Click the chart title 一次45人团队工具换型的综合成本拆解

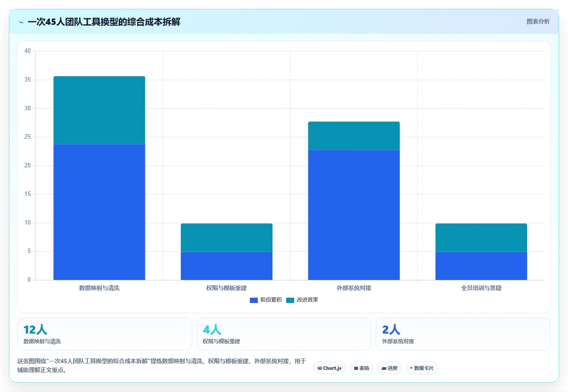pos(104,22)
